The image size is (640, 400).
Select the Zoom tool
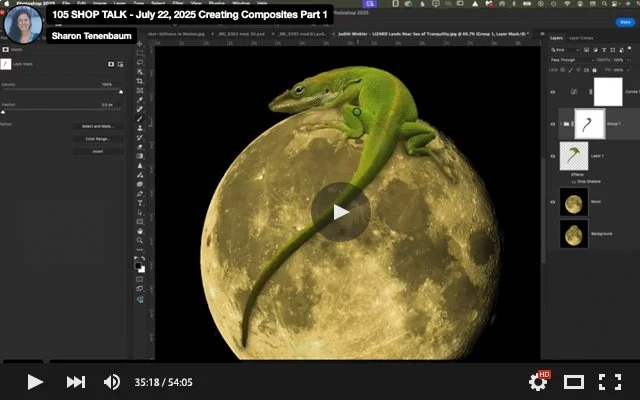coord(140,241)
